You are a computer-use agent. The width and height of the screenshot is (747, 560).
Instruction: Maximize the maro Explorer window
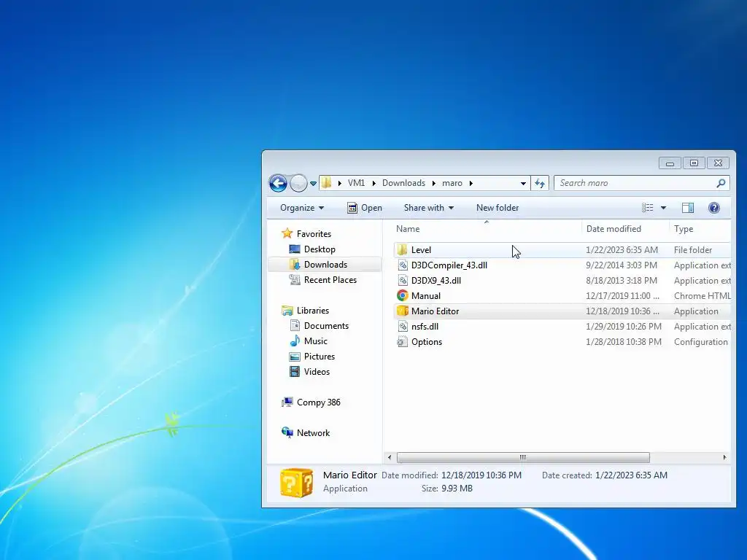(694, 163)
